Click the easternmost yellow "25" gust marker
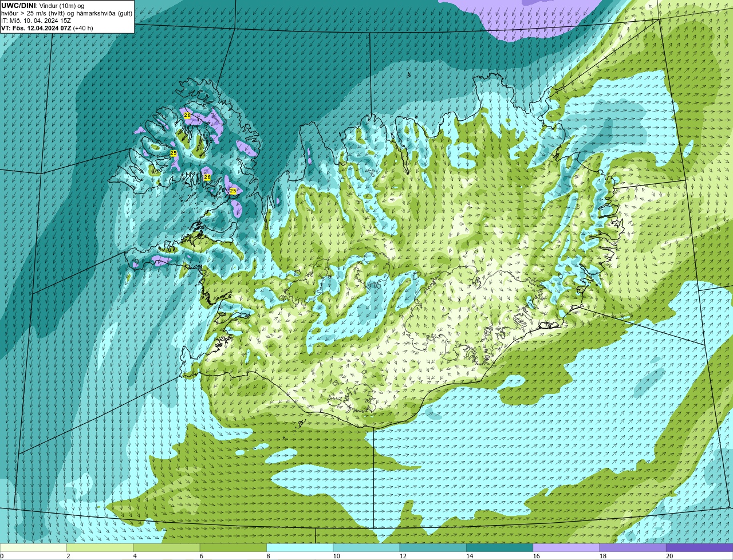 click(x=233, y=191)
